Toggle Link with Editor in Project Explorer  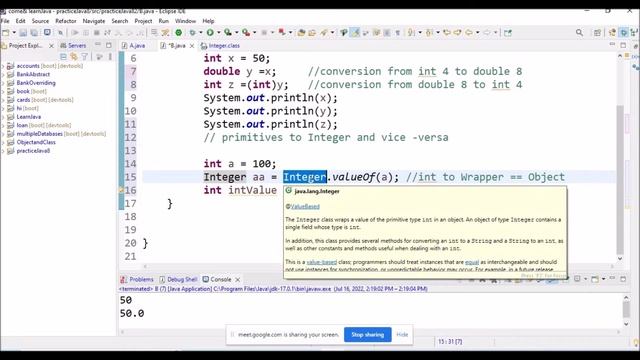pyautogui.click(x=74, y=57)
